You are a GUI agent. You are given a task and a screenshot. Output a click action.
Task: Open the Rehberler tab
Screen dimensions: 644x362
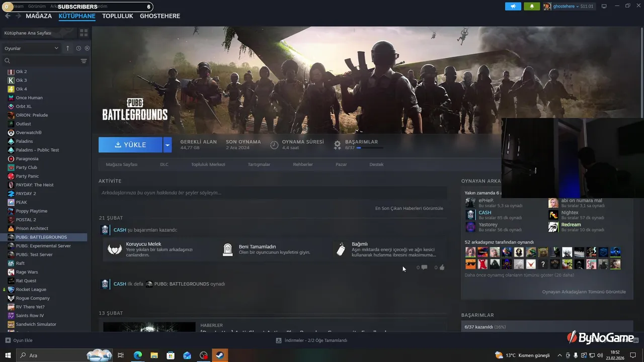303,164
